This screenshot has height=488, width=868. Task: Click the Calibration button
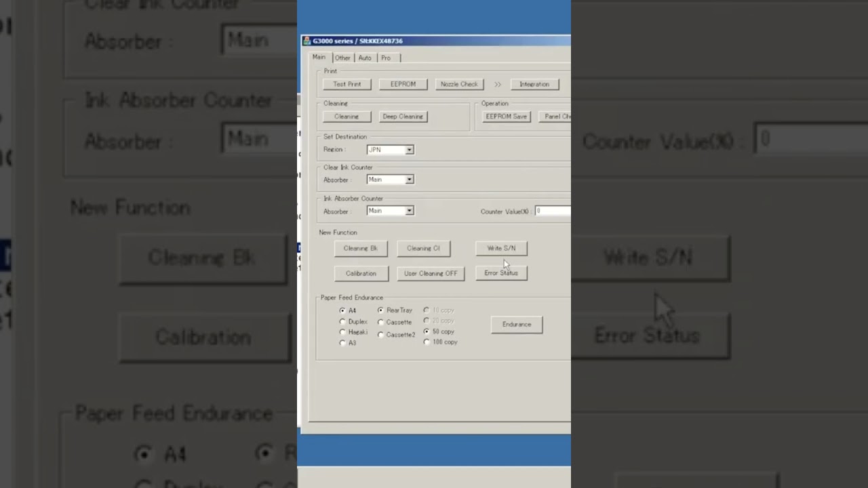(361, 273)
